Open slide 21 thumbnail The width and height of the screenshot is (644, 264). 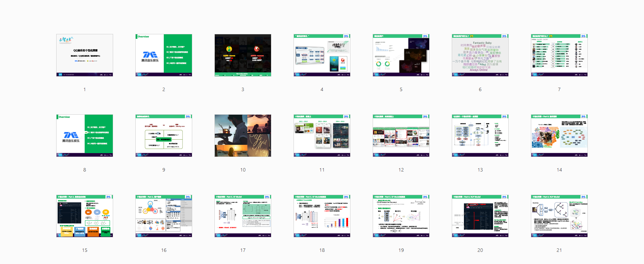[x=559, y=216]
